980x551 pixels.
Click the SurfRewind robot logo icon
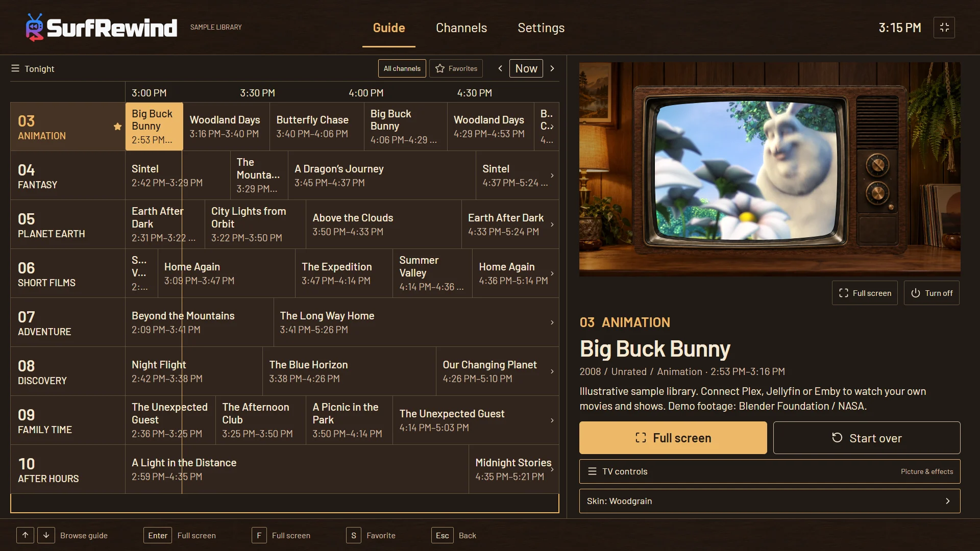pyautogui.click(x=34, y=27)
